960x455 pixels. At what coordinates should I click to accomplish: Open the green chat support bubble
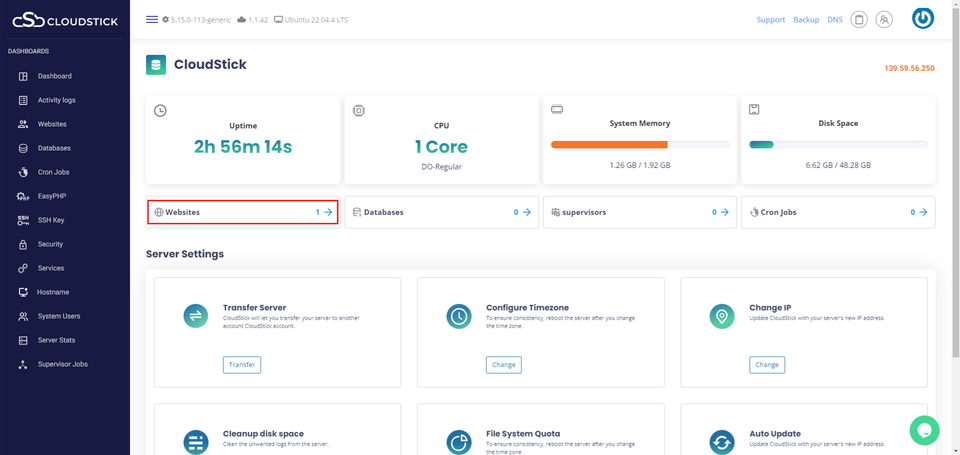click(924, 430)
